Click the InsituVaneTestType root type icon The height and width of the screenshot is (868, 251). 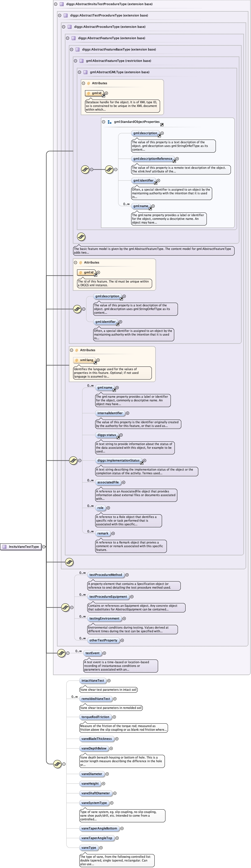click(x=4, y=547)
